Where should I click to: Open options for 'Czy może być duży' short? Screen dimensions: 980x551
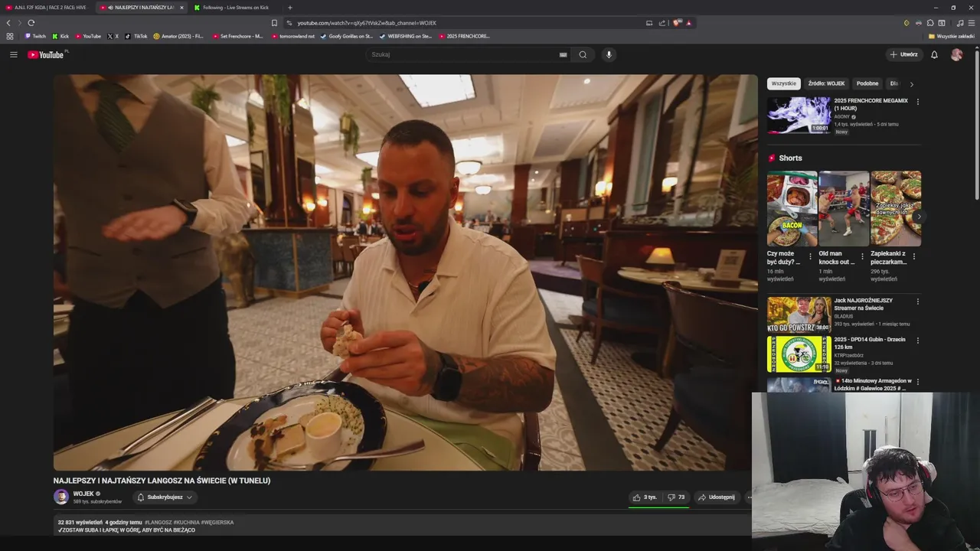tap(810, 257)
